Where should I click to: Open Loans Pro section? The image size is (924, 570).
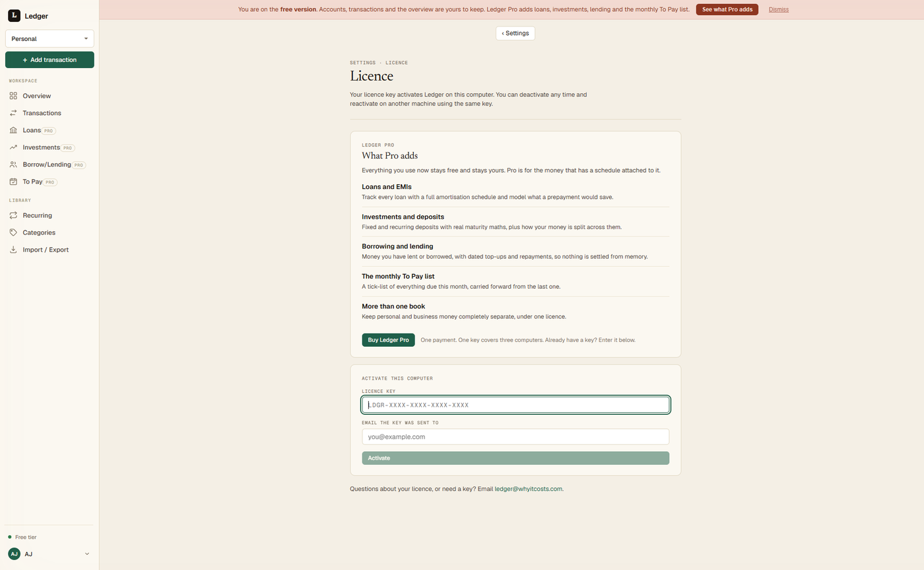pyautogui.click(x=49, y=130)
